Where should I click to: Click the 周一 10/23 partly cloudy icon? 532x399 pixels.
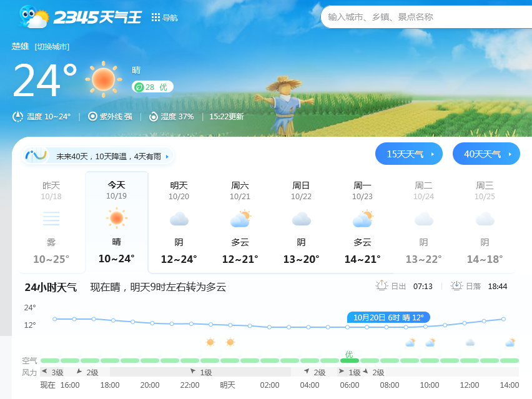(362, 219)
